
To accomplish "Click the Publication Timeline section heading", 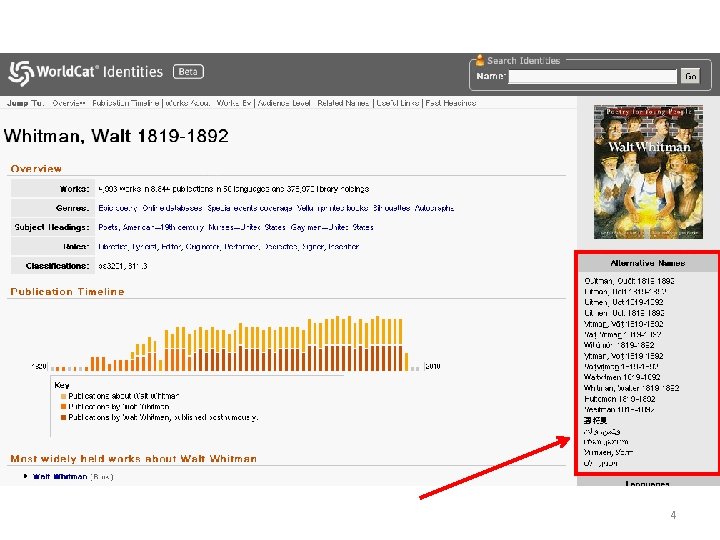I will click(67, 292).
